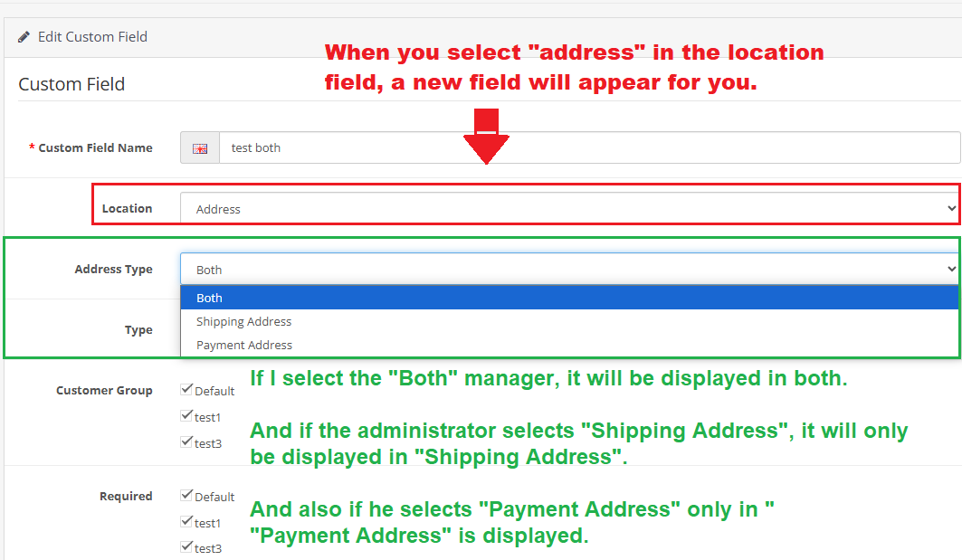
Task: Click the "Location" field label
Action: pos(127,208)
